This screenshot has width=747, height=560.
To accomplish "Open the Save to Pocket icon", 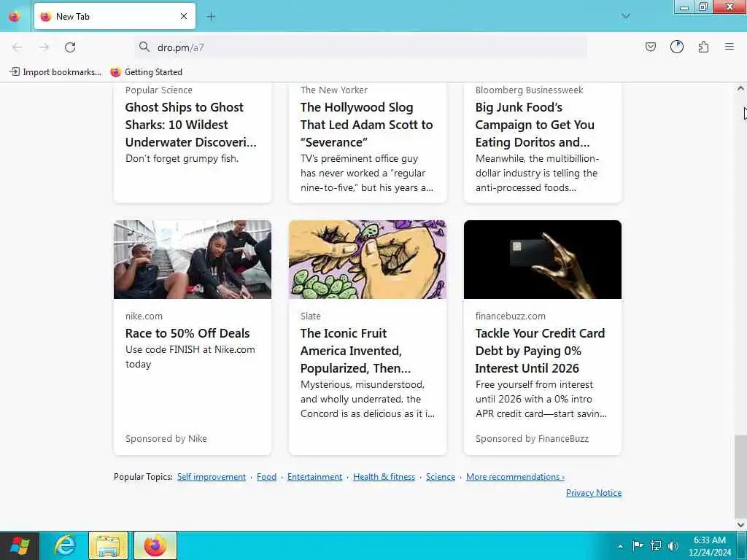I will point(651,47).
